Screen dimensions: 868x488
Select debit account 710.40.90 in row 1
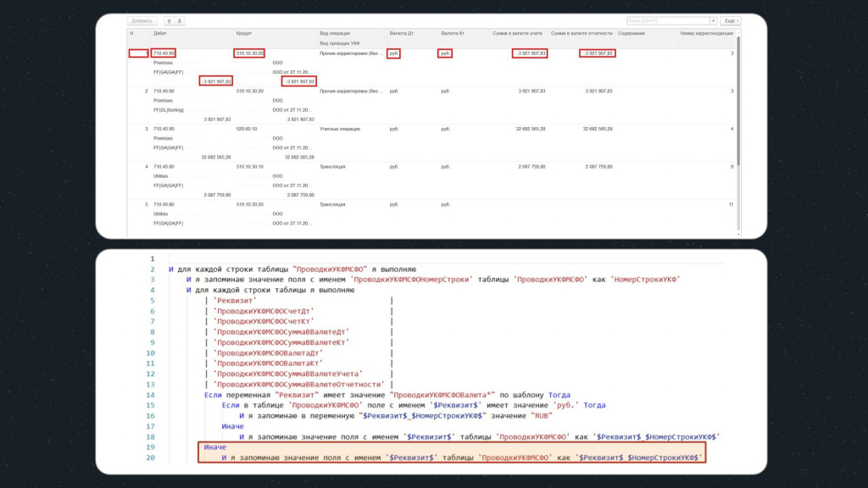[x=164, y=53]
